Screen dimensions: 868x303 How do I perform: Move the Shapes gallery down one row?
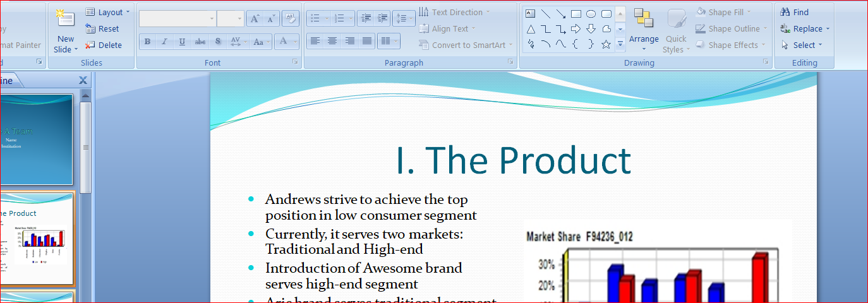(620, 29)
